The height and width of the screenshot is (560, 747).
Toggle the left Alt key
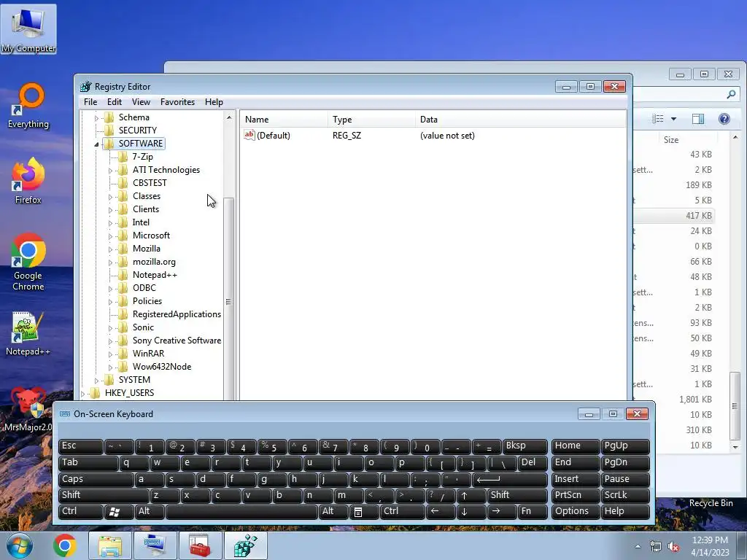pyautogui.click(x=150, y=511)
